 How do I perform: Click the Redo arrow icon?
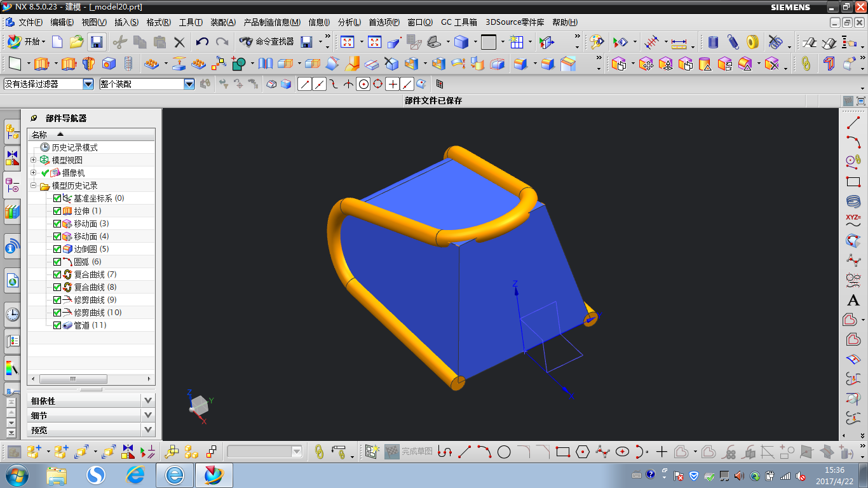point(222,42)
